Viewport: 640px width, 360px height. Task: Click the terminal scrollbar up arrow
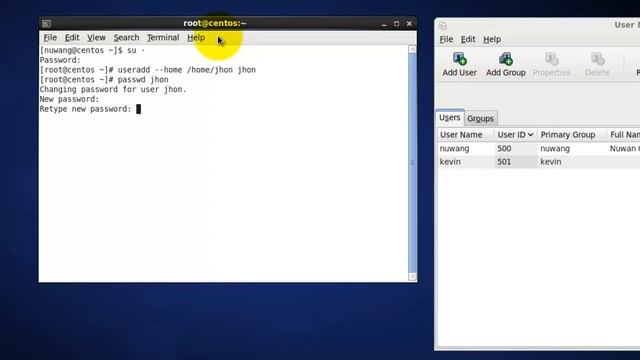pos(412,49)
